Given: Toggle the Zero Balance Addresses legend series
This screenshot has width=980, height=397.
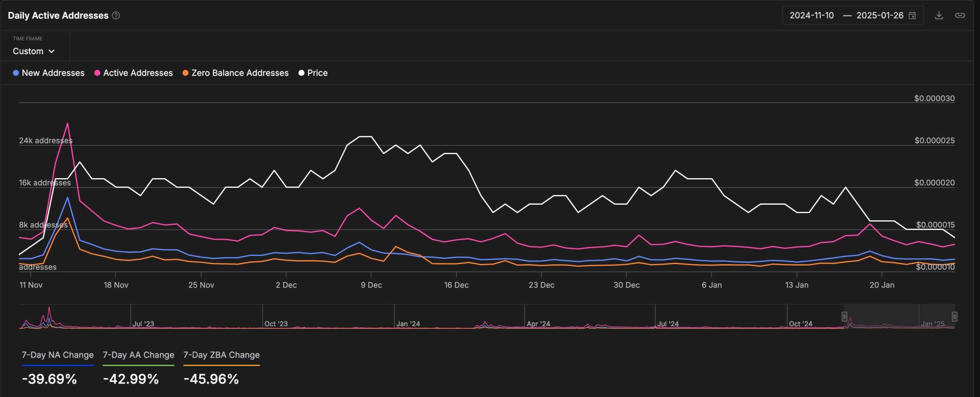Looking at the screenshot, I should (x=235, y=73).
